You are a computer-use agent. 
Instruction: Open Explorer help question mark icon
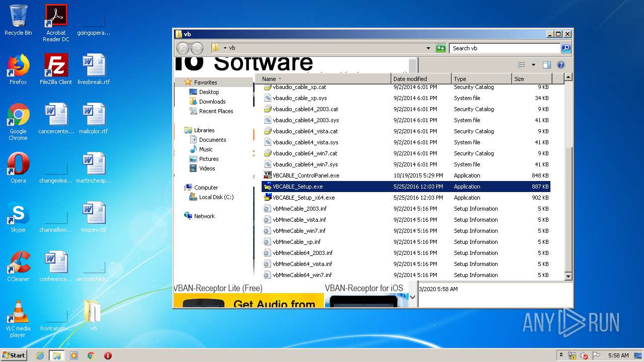tap(561, 65)
